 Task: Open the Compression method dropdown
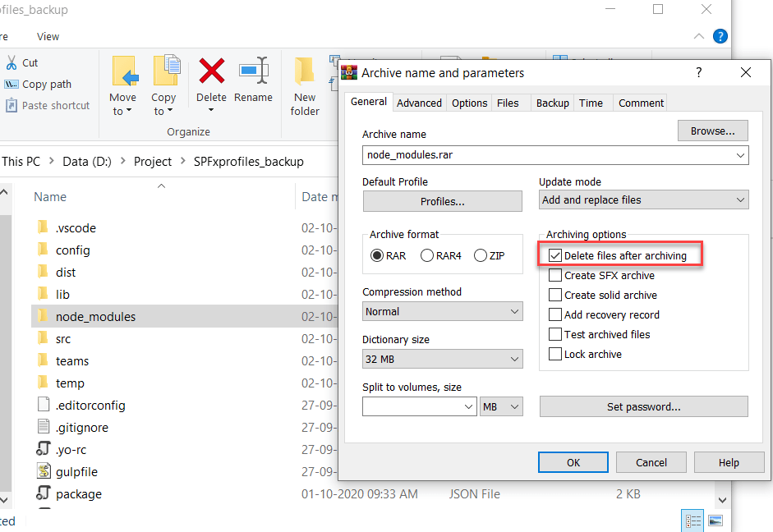443,311
